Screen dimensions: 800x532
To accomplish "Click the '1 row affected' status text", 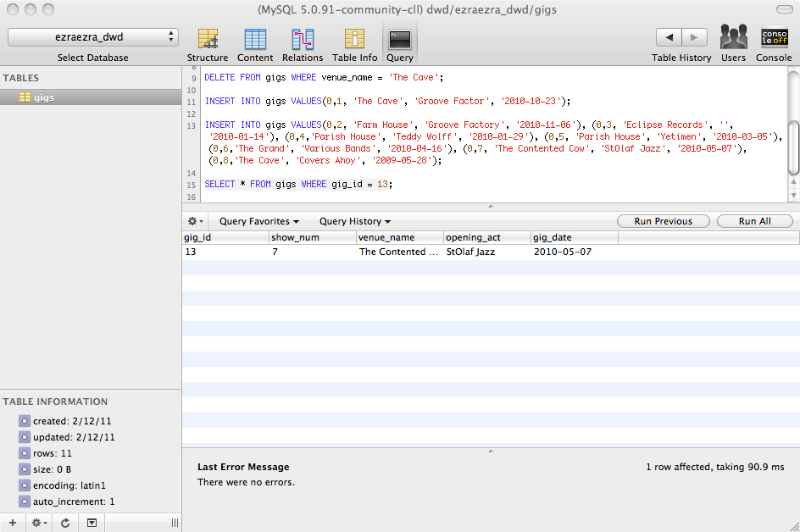I will 714,468.
